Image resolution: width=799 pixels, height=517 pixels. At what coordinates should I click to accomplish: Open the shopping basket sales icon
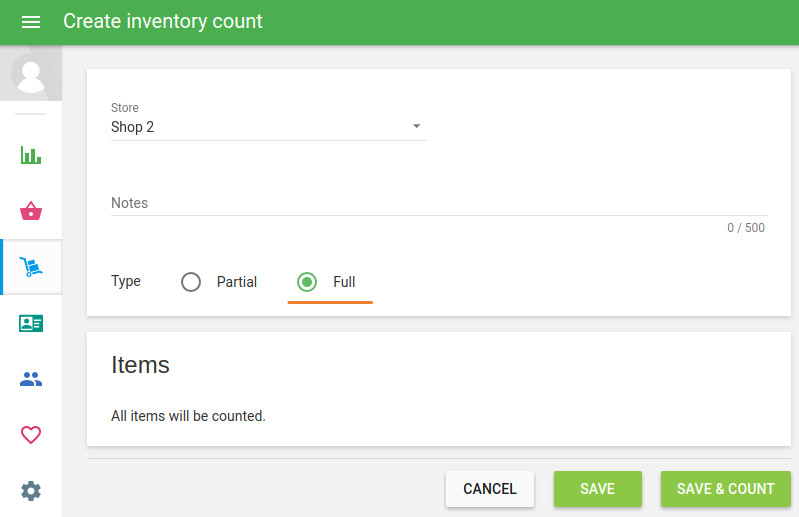click(31, 211)
